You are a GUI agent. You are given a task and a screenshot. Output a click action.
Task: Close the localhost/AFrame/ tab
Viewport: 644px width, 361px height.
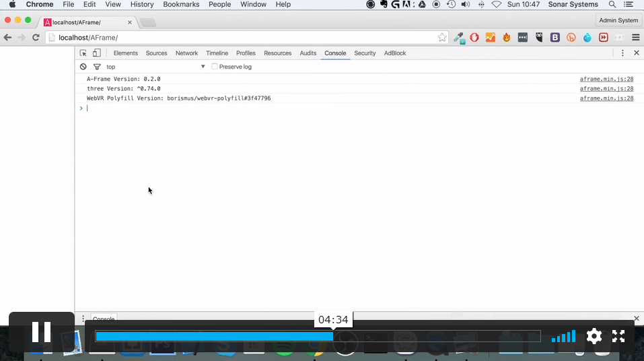tap(130, 22)
